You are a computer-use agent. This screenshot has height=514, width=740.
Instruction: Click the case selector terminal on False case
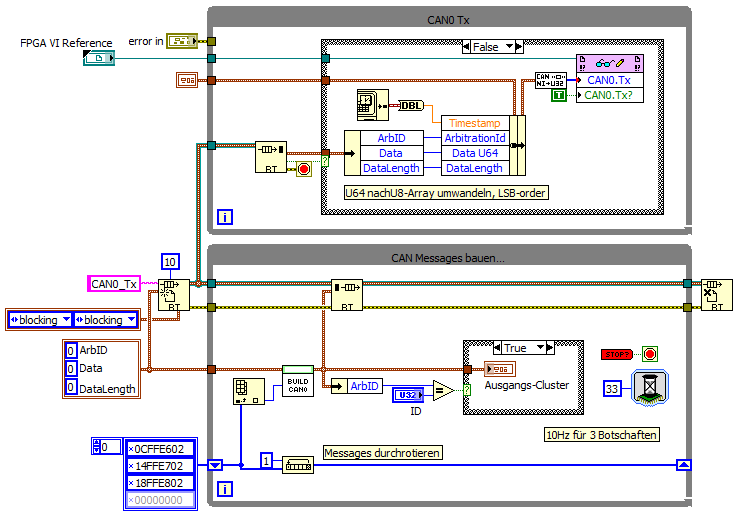pyautogui.click(x=325, y=161)
